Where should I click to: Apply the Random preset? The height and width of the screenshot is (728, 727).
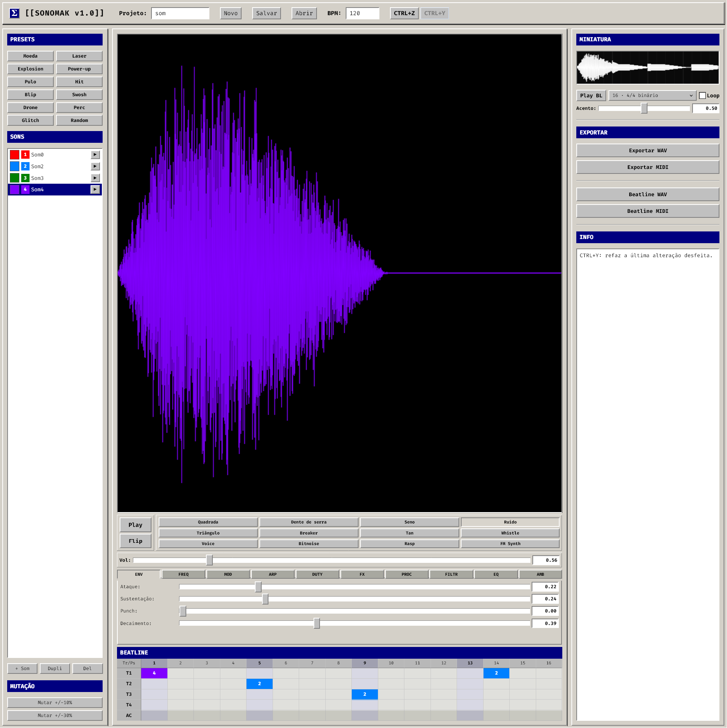click(x=79, y=120)
